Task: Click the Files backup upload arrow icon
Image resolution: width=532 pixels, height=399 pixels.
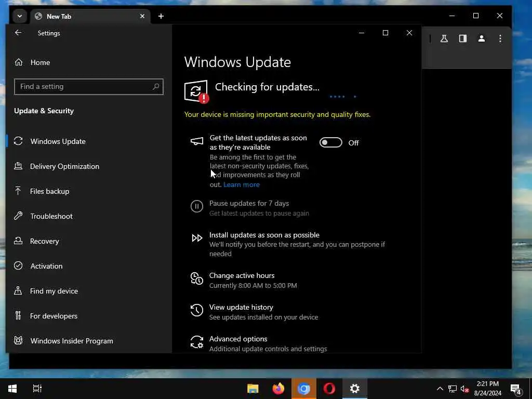Action: (x=18, y=191)
